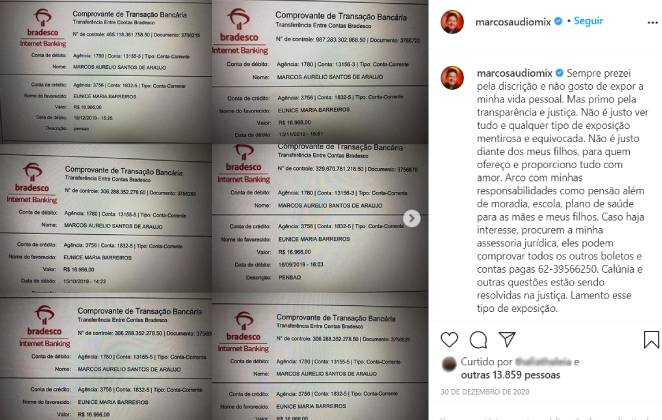
Task: Click the small liker avatar thumbnail
Action: pyautogui.click(x=449, y=364)
